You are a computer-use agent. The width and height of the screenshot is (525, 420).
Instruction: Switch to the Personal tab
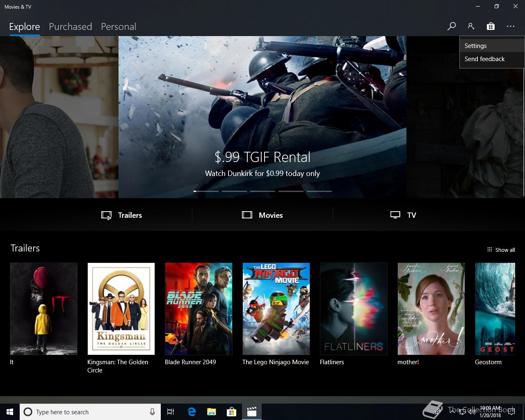(x=119, y=27)
